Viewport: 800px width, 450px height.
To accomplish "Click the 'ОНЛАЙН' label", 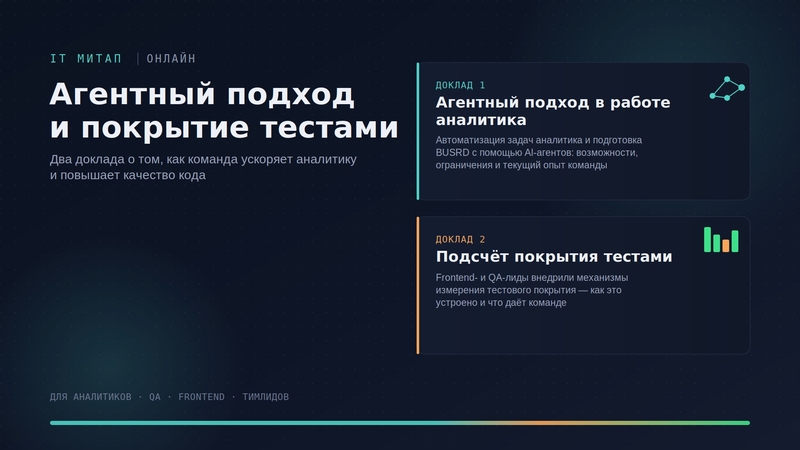I will click(171, 59).
